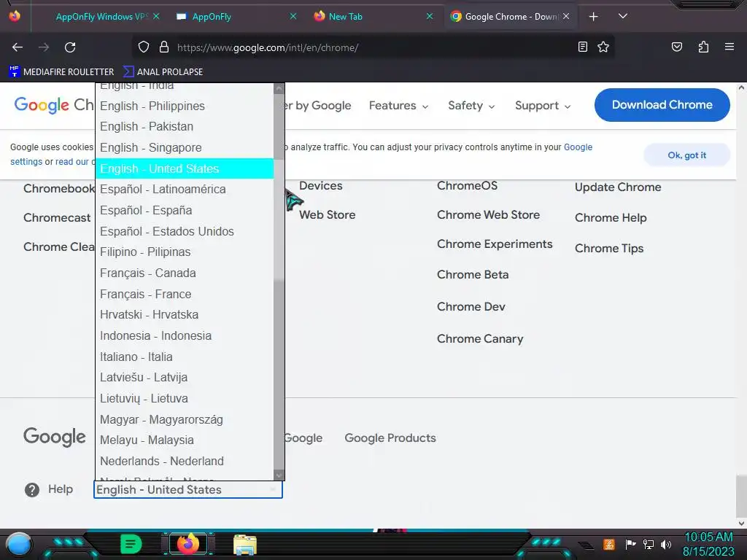Select highlighted English - United States option
Image resolution: width=747 pixels, height=560 pixels.
(185, 168)
